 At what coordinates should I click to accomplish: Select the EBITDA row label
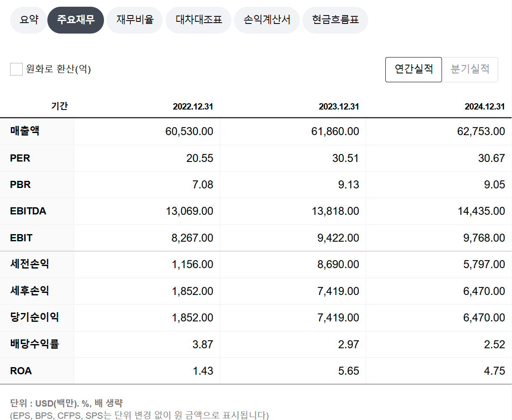pos(28,211)
